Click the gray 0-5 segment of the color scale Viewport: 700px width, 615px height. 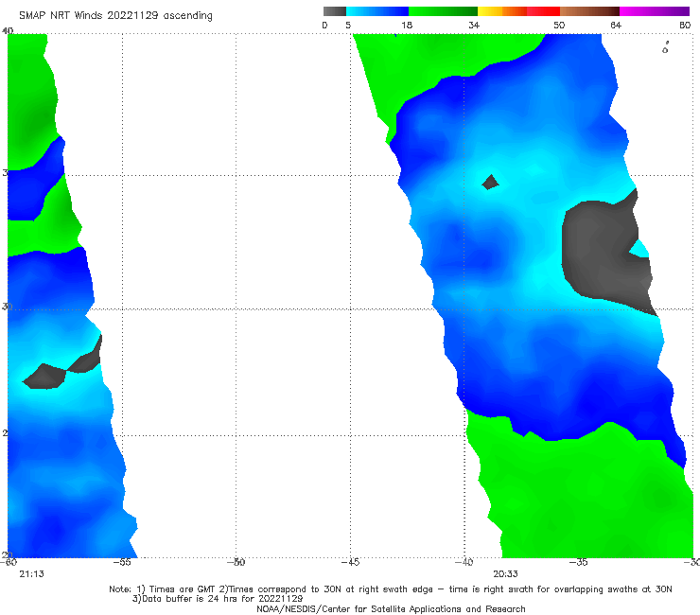tap(335, 11)
